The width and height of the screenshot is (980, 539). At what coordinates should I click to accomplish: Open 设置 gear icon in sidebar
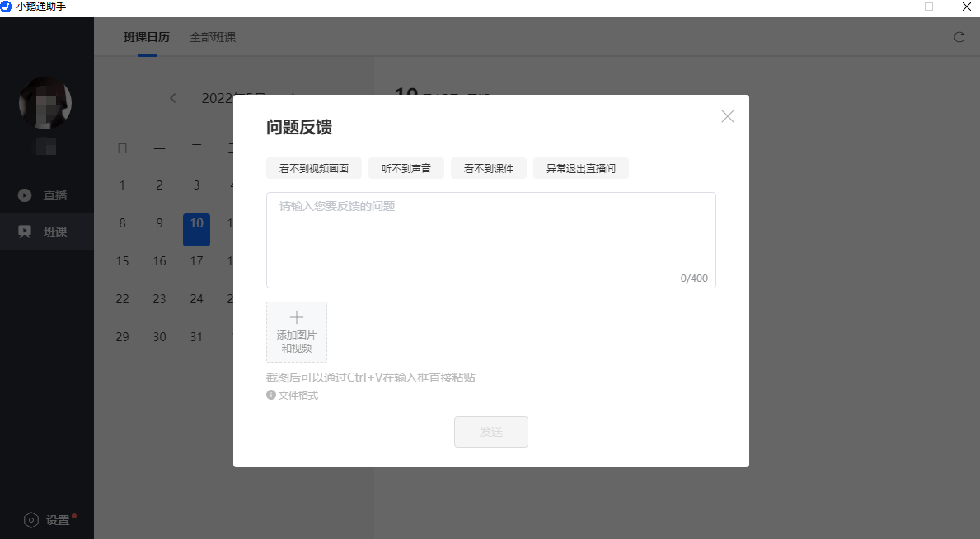pyautogui.click(x=31, y=520)
